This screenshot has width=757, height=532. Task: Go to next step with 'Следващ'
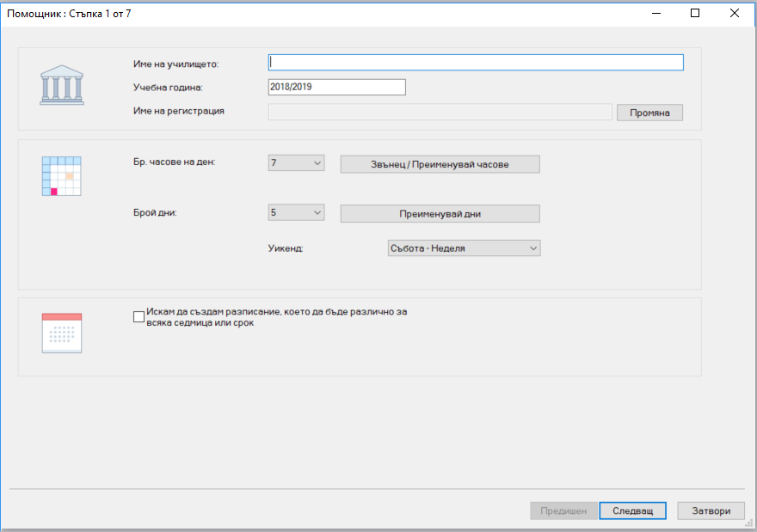click(632, 511)
